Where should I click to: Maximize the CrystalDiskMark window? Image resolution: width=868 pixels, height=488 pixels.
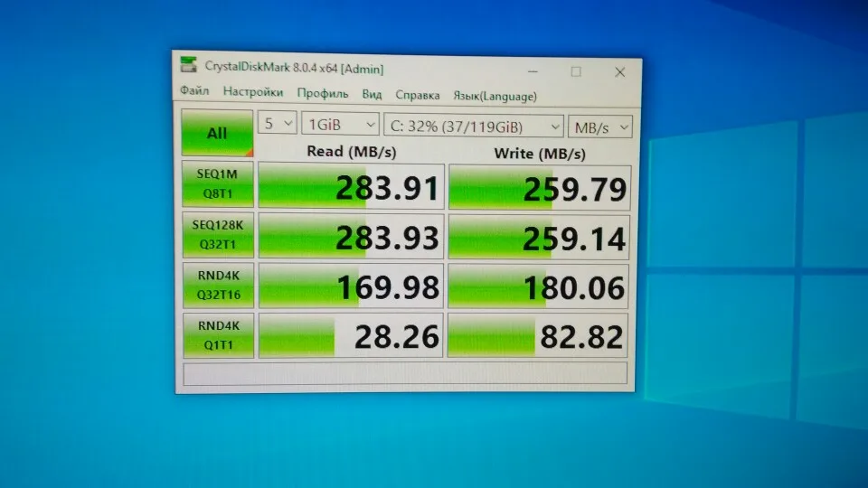pyautogui.click(x=576, y=72)
